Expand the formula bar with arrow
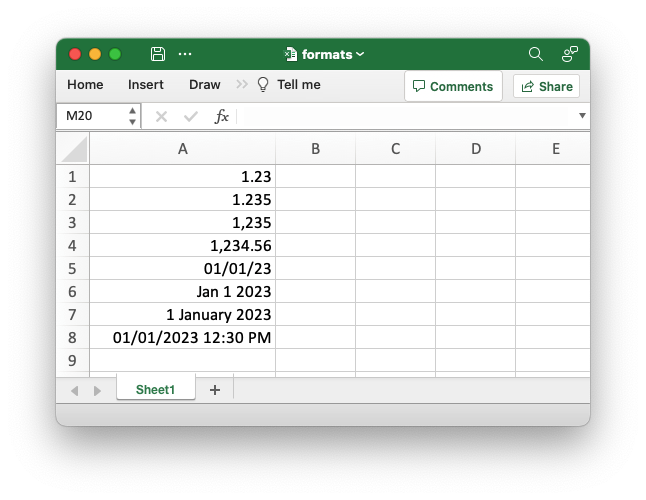 (582, 116)
